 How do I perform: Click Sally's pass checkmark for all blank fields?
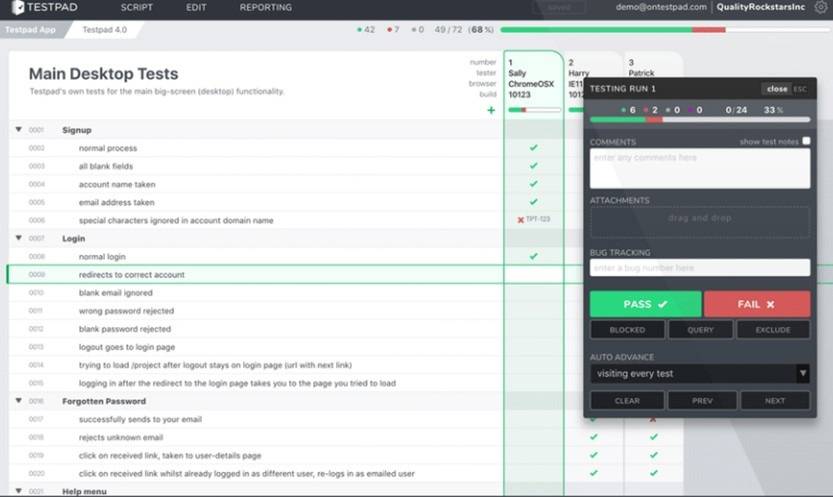click(x=533, y=166)
